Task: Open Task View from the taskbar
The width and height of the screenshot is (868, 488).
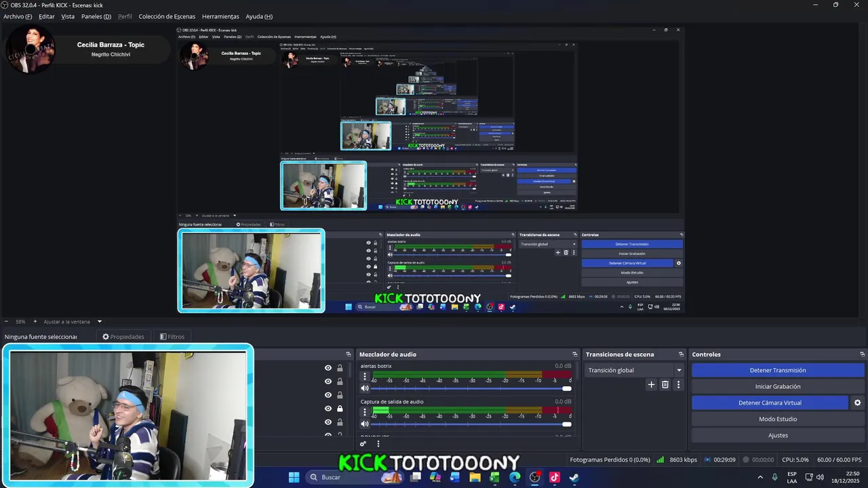Action: [x=416, y=477]
